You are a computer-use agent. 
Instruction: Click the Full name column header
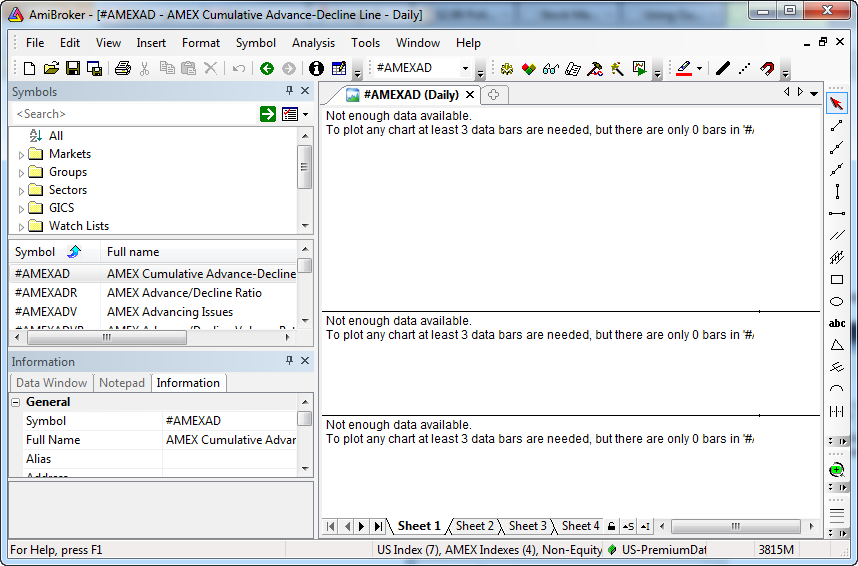pos(199,252)
